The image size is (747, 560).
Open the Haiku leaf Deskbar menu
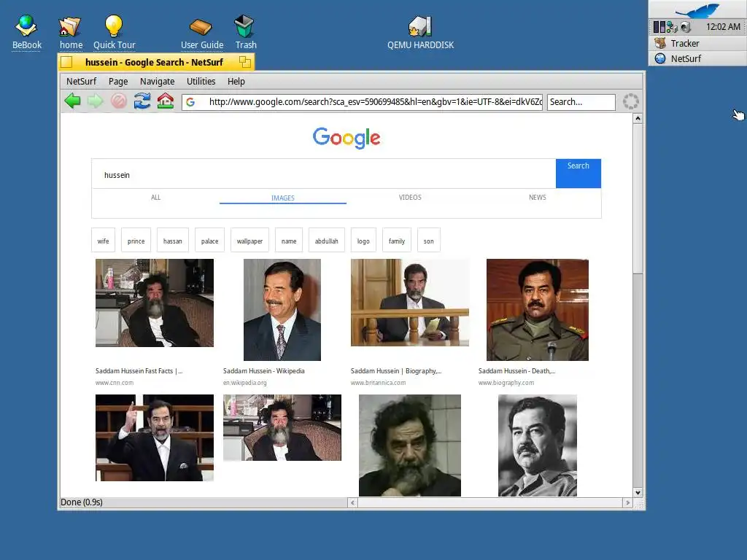(697, 9)
